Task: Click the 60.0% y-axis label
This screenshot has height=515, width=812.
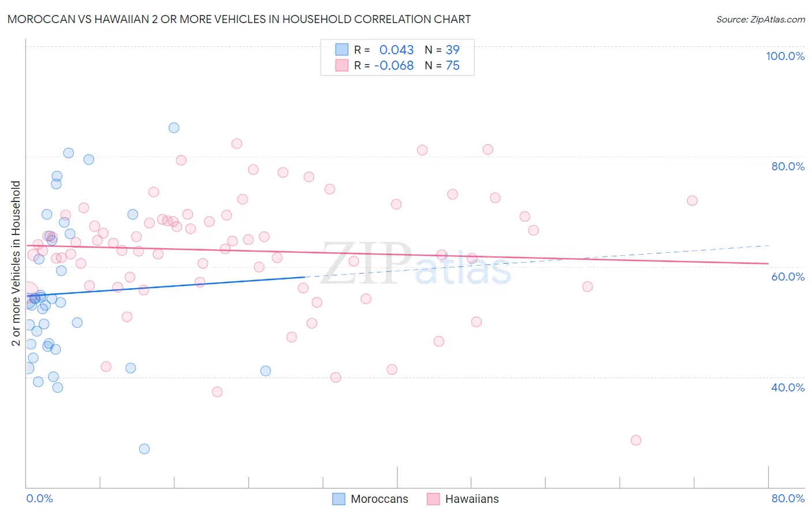Action: [x=788, y=277]
